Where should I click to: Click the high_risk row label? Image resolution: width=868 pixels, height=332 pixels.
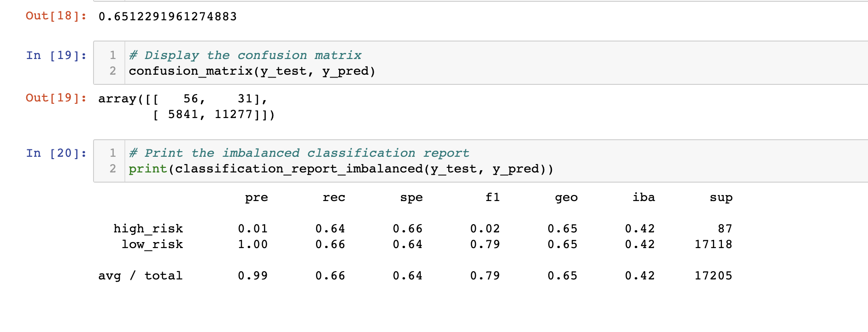(148, 229)
